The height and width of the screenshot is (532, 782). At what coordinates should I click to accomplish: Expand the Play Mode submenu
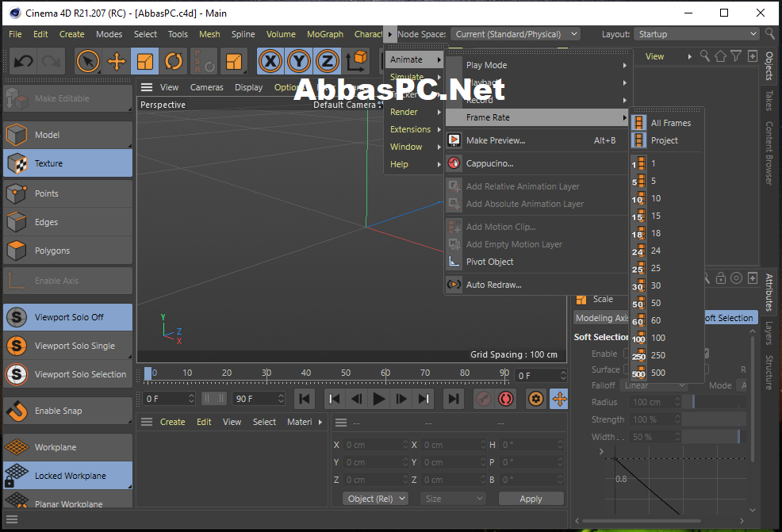539,65
